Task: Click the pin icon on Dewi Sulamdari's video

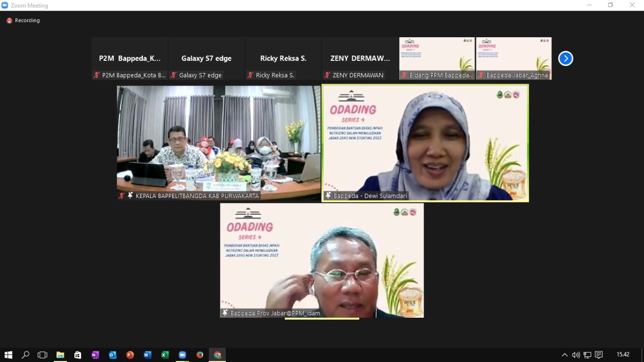Action: coord(328,196)
